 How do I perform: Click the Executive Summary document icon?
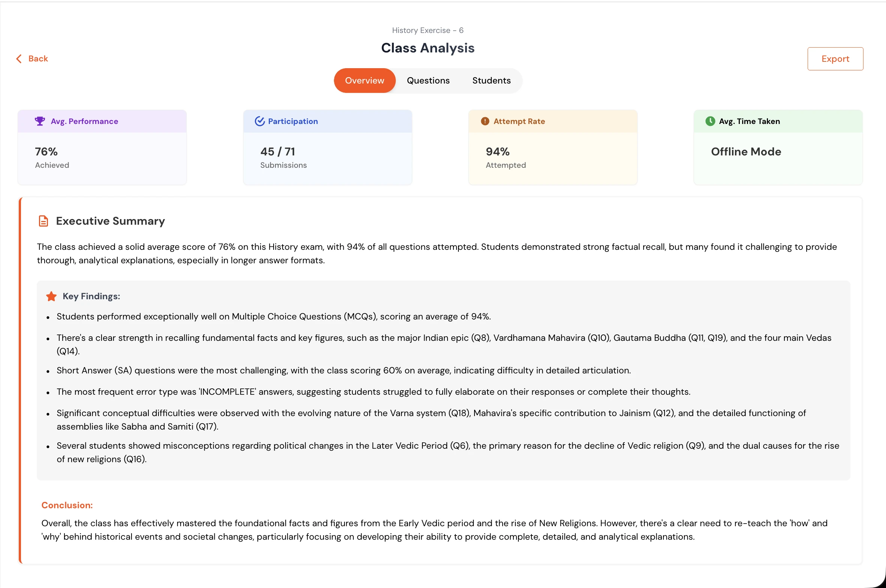pos(43,221)
